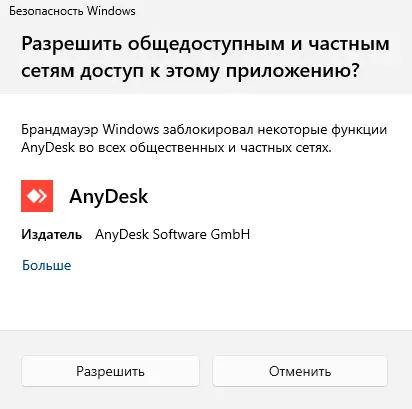
Task: Click the word Windows in the dialog title
Action: (111, 11)
